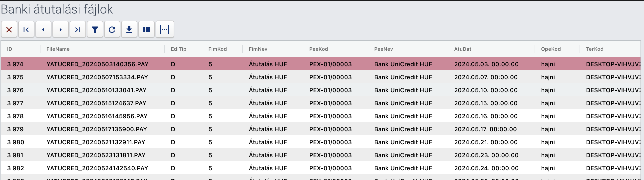This screenshot has height=180, width=644.
Task: Open the column chooser icon
Action: (146, 29)
